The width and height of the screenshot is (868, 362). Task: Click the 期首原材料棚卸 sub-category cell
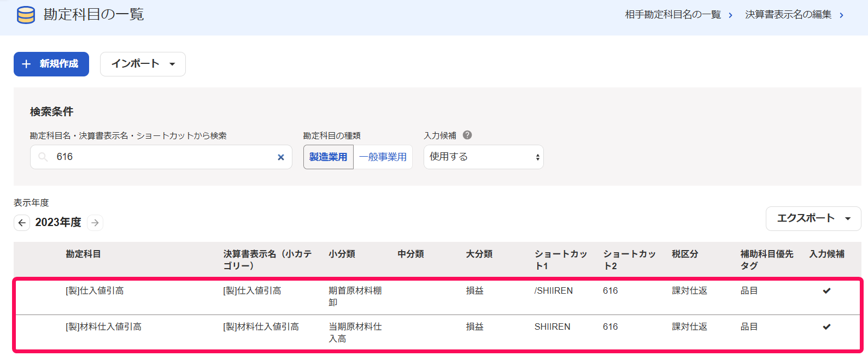point(355,296)
